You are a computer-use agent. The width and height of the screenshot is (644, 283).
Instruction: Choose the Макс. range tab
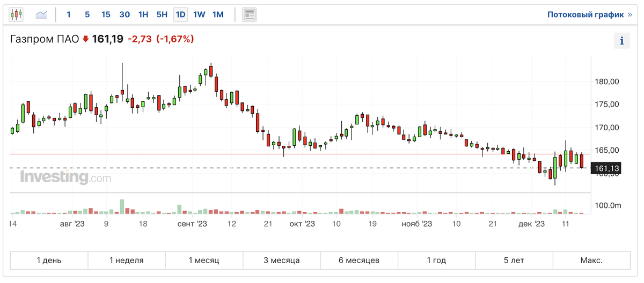(x=591, y=260)
